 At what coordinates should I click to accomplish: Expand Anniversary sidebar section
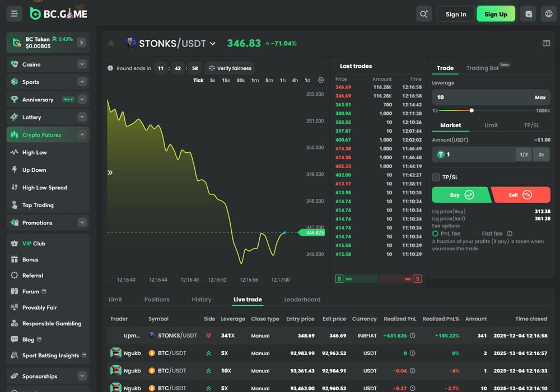(x=82, y=99)
